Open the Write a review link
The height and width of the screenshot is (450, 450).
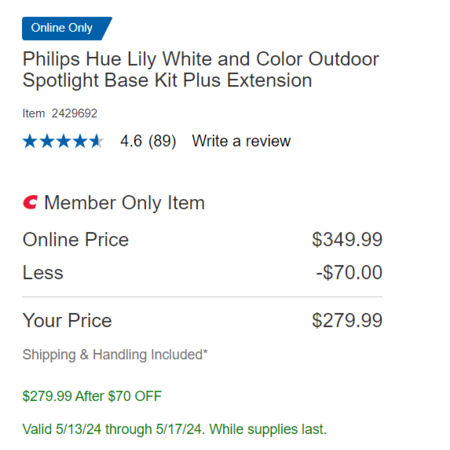[241, 141]
